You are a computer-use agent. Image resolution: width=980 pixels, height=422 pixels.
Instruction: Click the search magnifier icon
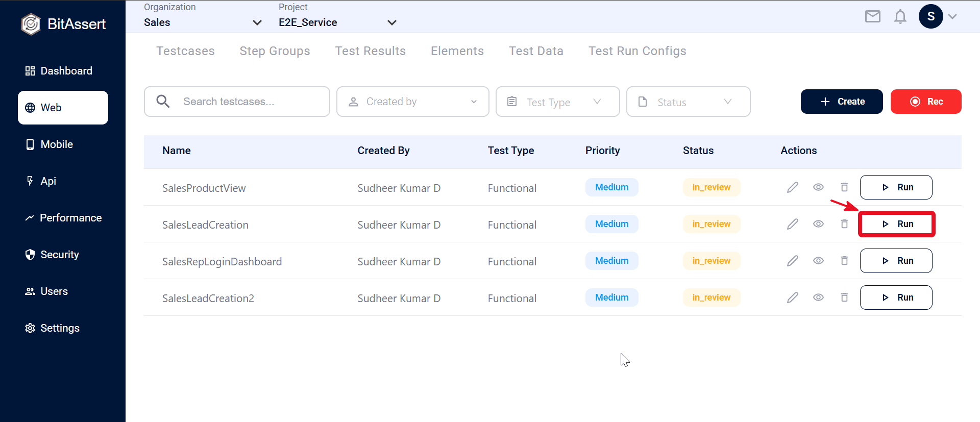[163, 102]
